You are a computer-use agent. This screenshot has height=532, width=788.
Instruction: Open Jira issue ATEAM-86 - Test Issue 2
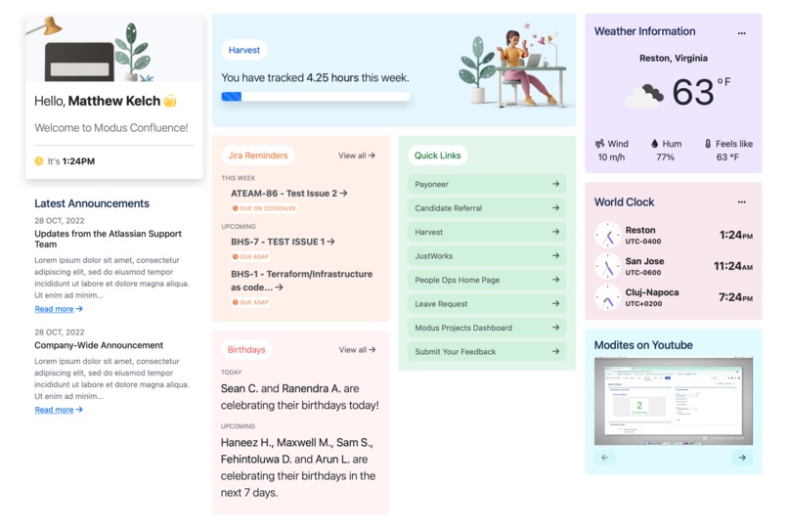pos(289,193)
